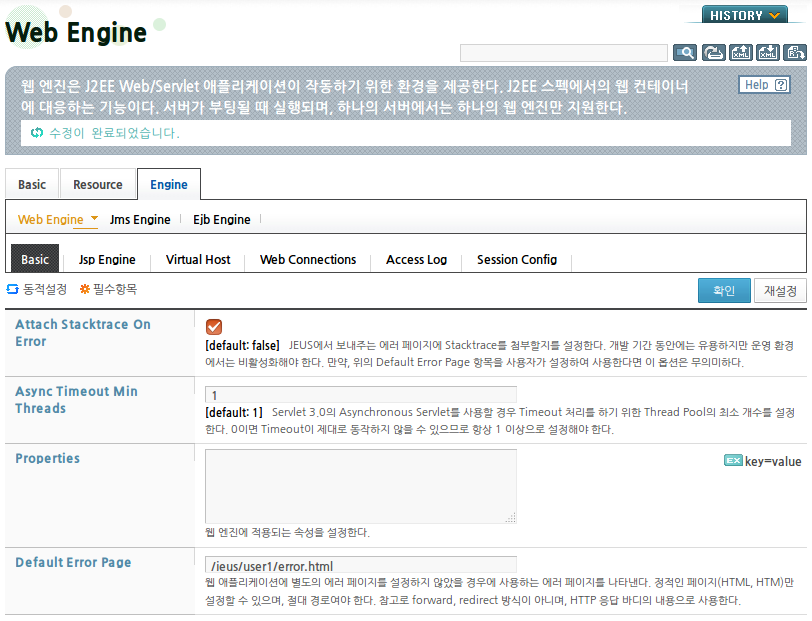The height and width of the screenshot is (621, 812).
Task: Click the XML upload icon
Action: click(741, 53)
